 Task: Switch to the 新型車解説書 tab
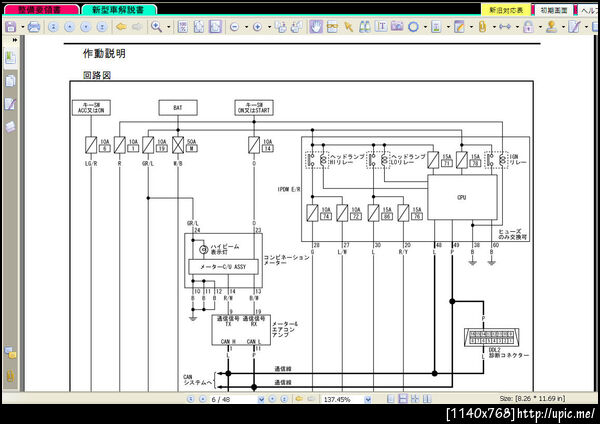[x=119, y=10]
